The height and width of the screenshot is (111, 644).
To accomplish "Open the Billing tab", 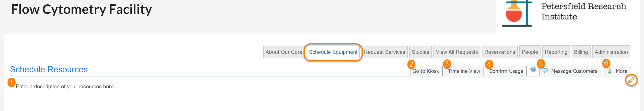I will tap(581, 52).
